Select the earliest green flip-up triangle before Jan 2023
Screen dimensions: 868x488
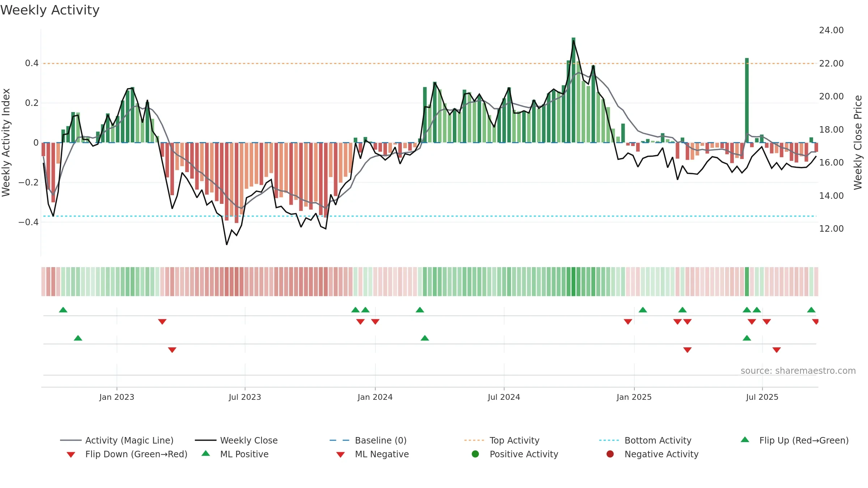click(x=63, y=310)
